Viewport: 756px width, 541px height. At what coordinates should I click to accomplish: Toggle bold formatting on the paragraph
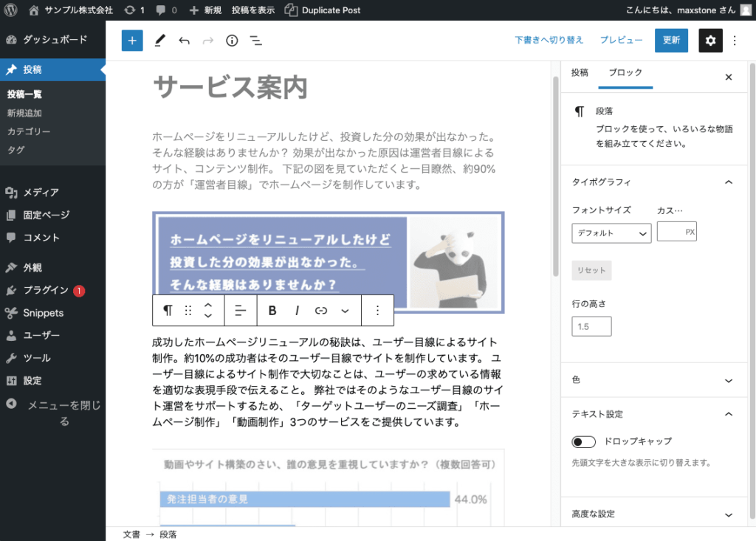point(272,310)
